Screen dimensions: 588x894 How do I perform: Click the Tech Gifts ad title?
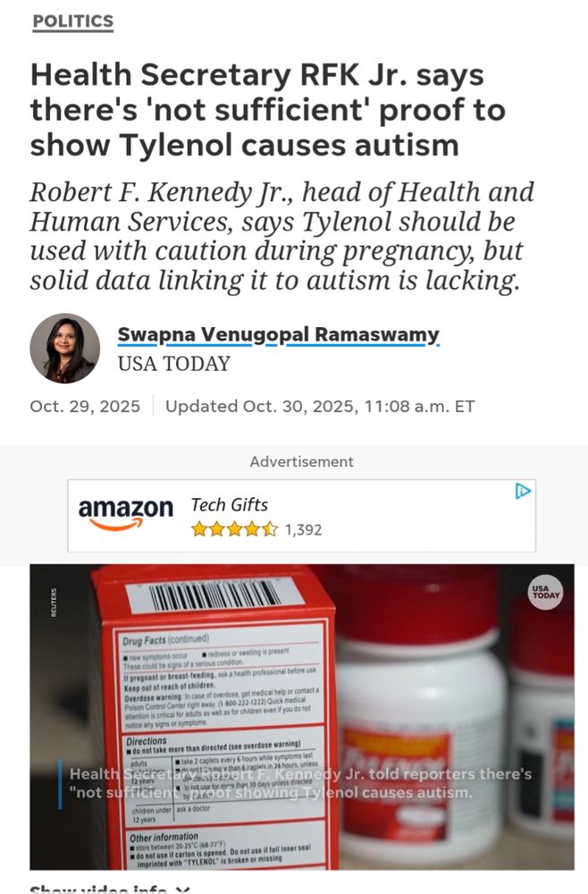click(229, 504)
